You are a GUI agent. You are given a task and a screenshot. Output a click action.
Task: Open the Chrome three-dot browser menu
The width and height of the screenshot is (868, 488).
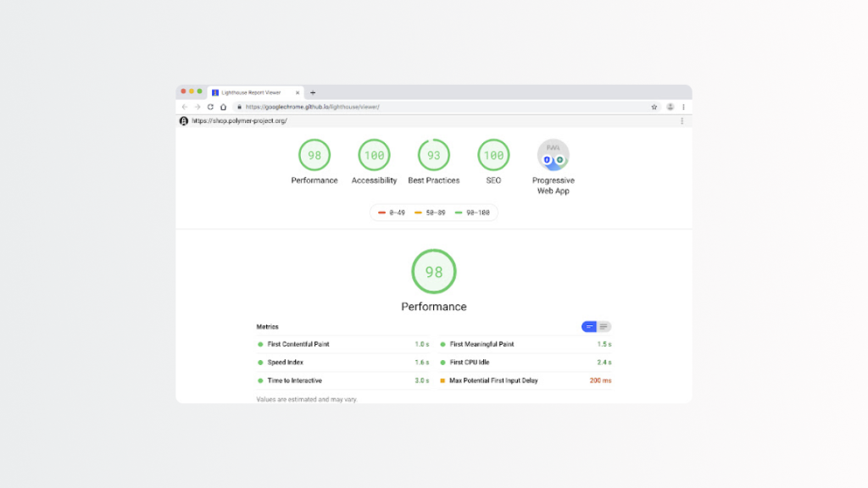coord(683,107)
